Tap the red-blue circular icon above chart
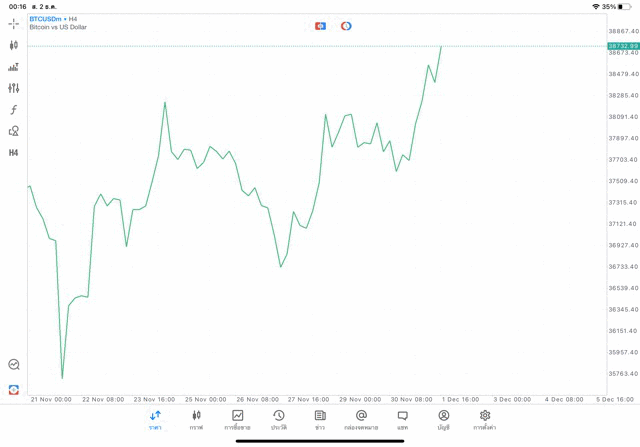 tap(346, 26)
